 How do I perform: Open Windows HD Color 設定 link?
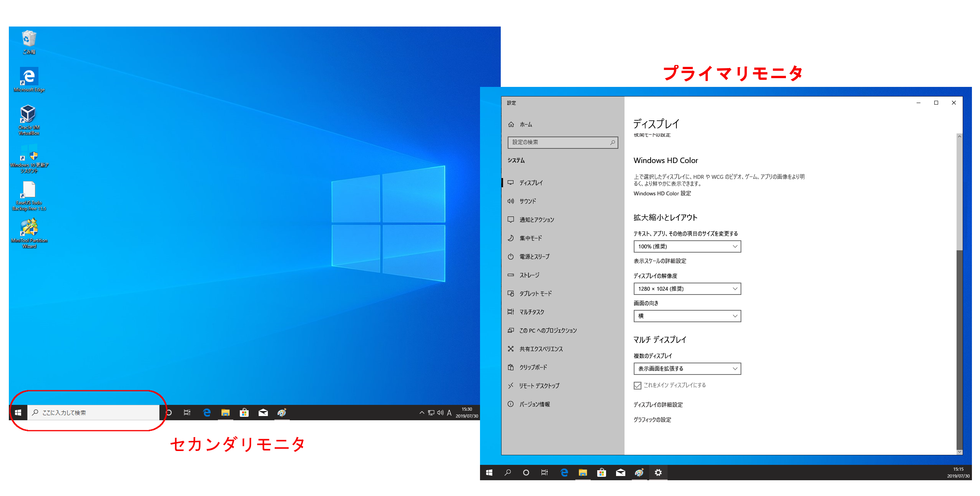pyautogui.click(x=662, y=193)
